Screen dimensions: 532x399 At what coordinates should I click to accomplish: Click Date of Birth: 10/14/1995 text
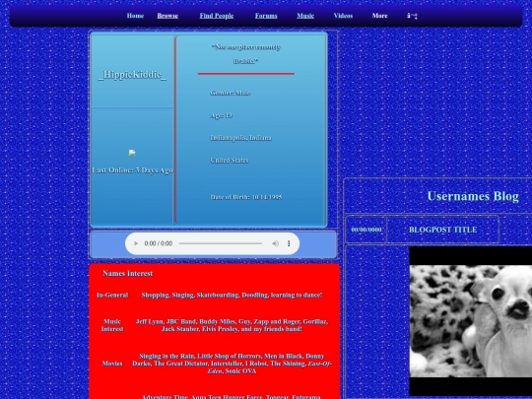point(246,197)
